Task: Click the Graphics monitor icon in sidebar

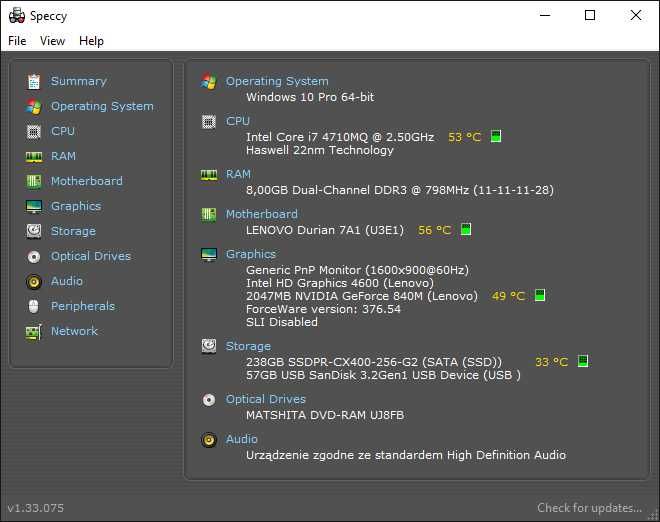Action: tap(34, 207)
